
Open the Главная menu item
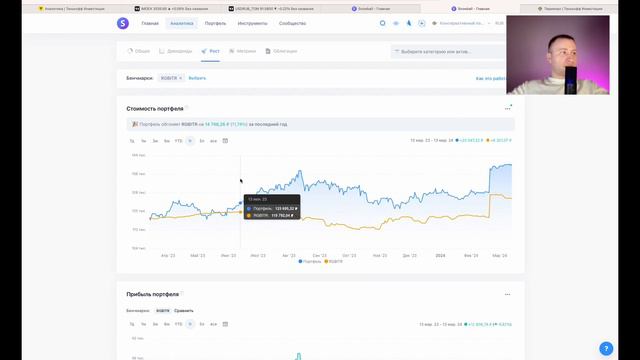point(150,24)
